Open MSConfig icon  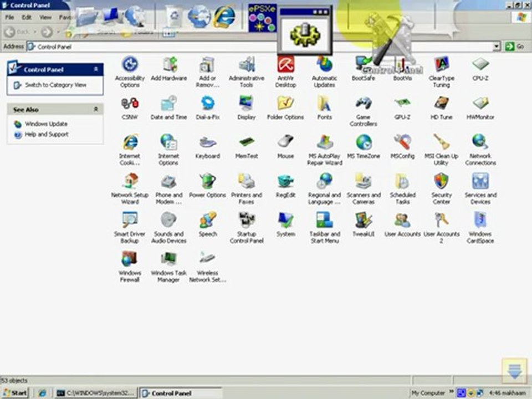coord(402,146)
